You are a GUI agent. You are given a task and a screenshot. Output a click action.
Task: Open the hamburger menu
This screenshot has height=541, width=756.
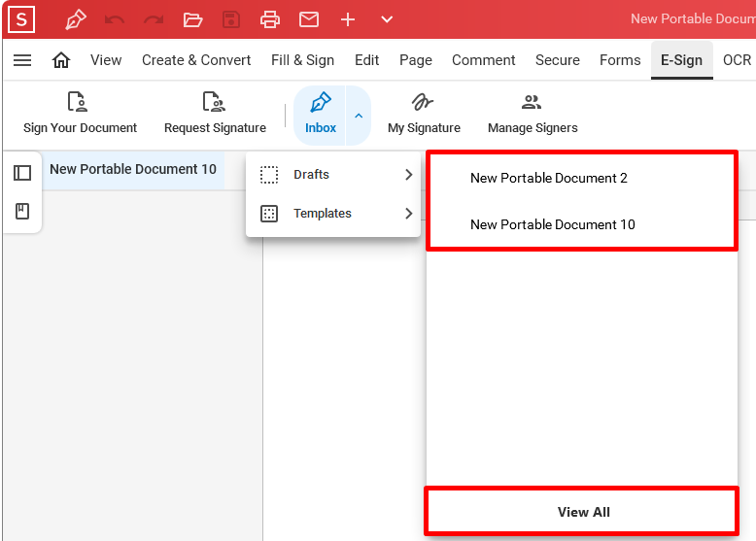click(22, 60)
